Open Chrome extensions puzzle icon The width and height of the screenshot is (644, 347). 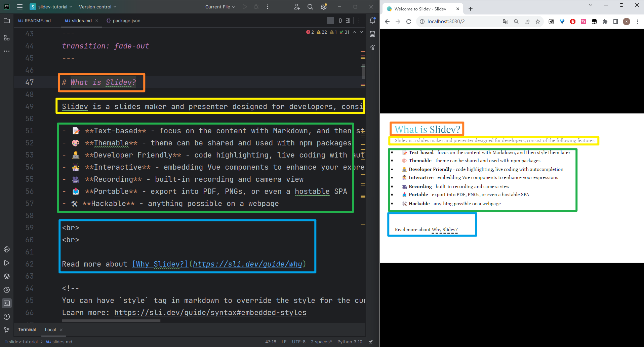pyautogui.click(x=605, y=22)
